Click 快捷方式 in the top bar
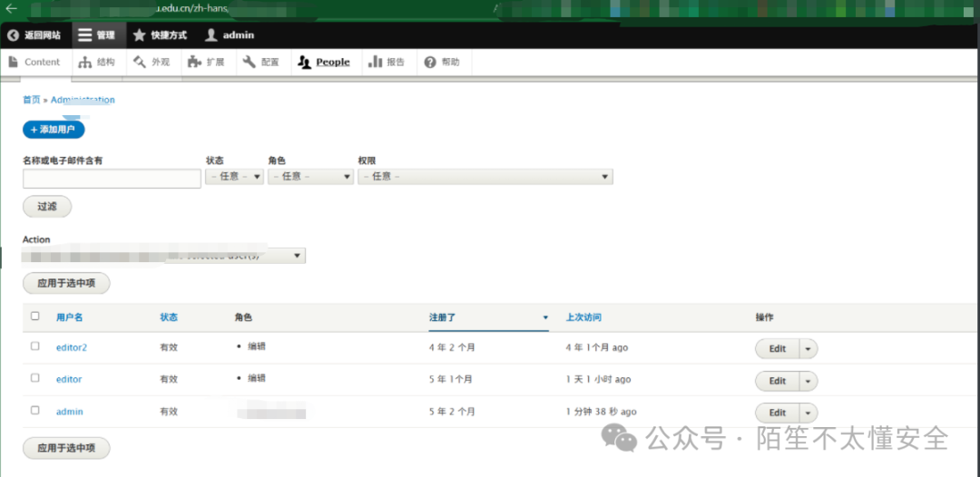Viewport: 980px width, 477px height. (169, 35)
